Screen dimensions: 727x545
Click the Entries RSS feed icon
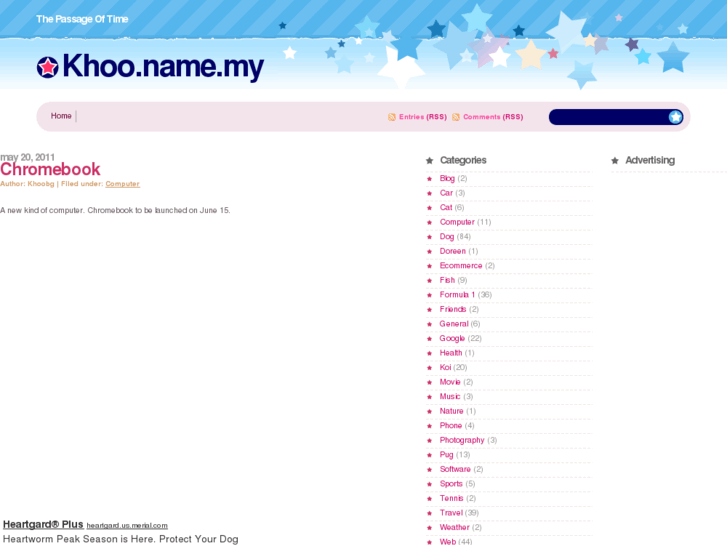tap(392, 117)
